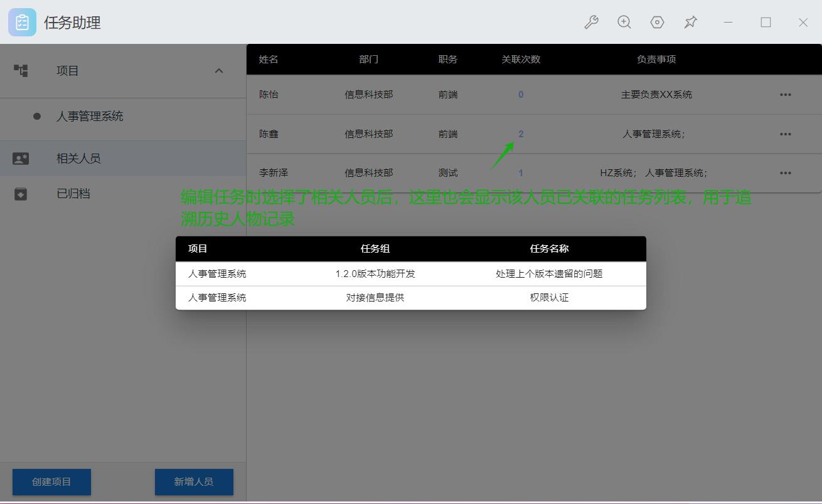Click 陈鑫's association count 2
Viewport: 822px width, 504px height.
(521, 134)
